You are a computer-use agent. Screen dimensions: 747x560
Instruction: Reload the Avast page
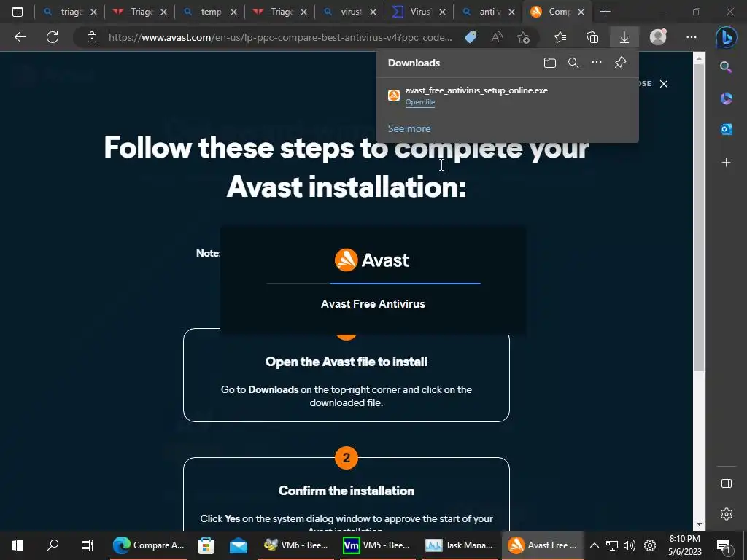pos(53,37)
